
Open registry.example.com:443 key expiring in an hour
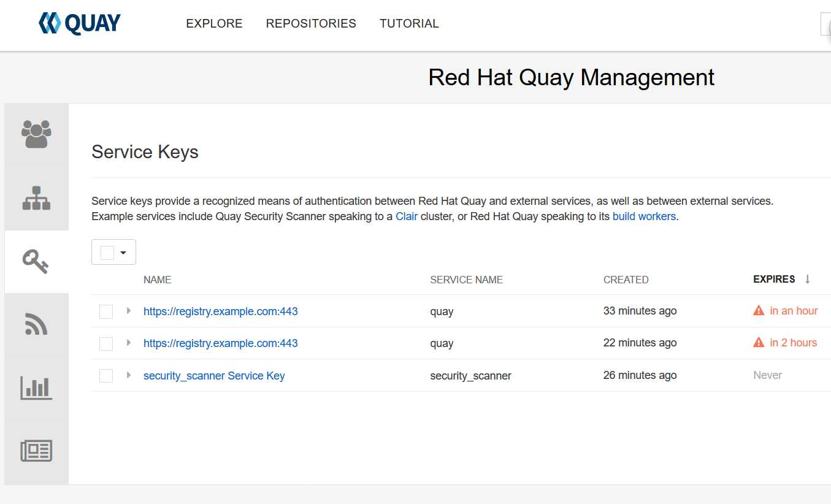tap(221, 311)
